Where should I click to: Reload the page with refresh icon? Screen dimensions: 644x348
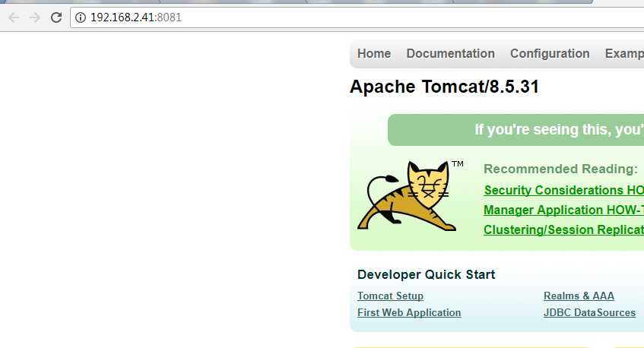coord(56,17)
